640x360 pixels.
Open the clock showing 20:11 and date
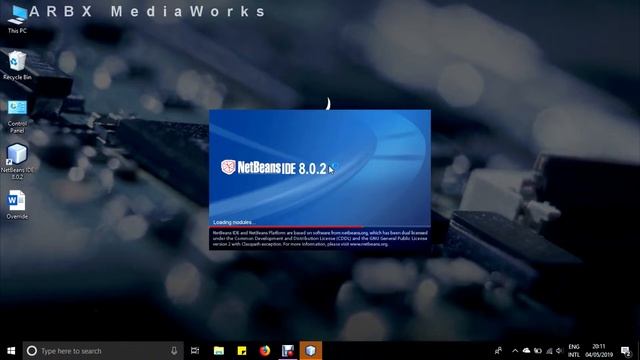pyautogui.click(x=599, y=351)
